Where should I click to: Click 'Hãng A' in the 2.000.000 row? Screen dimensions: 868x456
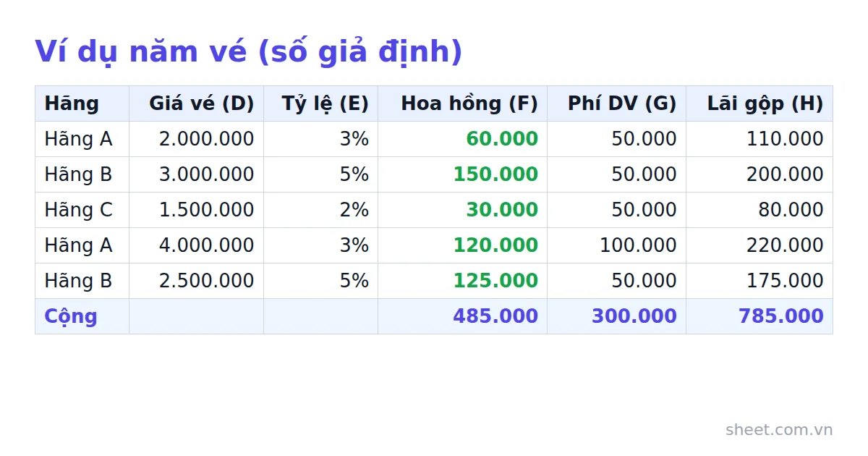82,139
